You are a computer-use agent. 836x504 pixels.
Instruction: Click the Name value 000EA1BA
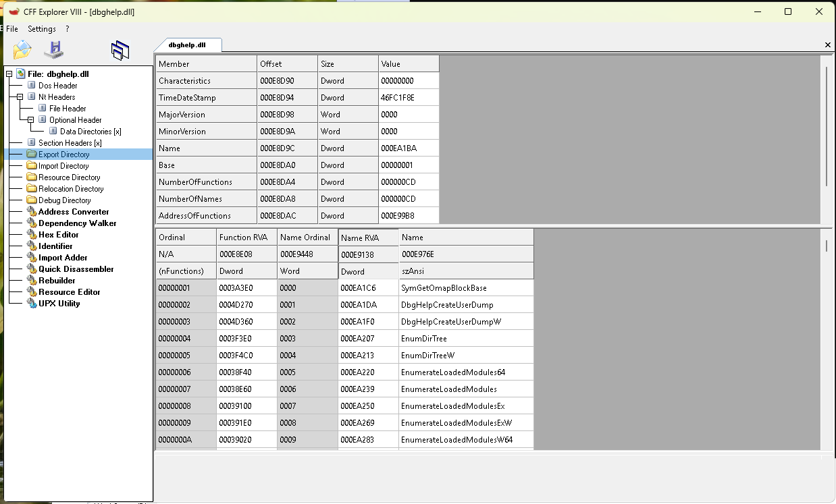(409, 148)
